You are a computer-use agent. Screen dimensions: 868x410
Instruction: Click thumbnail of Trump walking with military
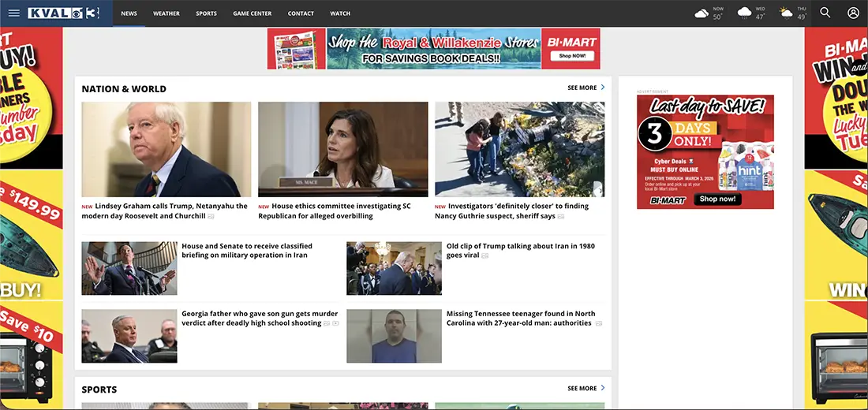pyautogui.click(x=394, y=268)
